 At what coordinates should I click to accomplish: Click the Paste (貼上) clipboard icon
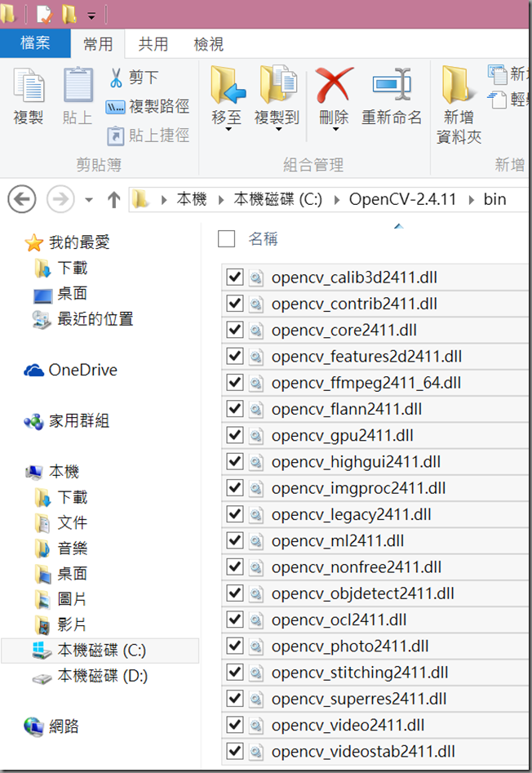(x=78, y=85)
